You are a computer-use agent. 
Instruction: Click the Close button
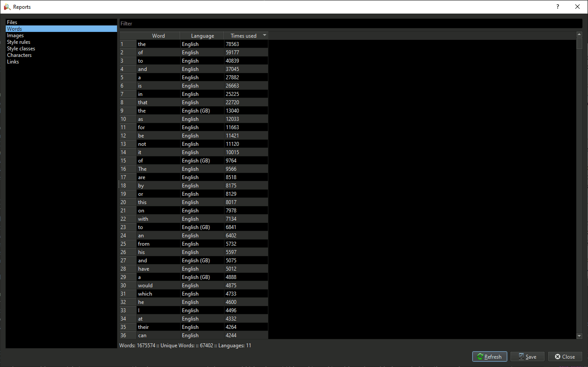point(565,356)
